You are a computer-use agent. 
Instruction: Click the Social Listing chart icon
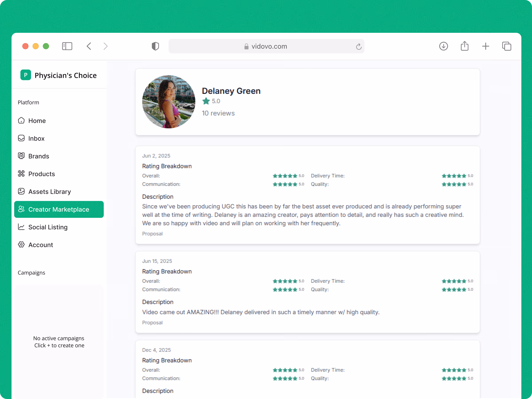point(22,227)
